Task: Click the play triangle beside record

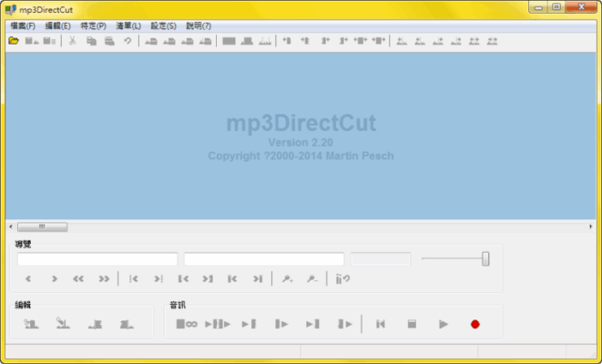Action: coord(444,325)
